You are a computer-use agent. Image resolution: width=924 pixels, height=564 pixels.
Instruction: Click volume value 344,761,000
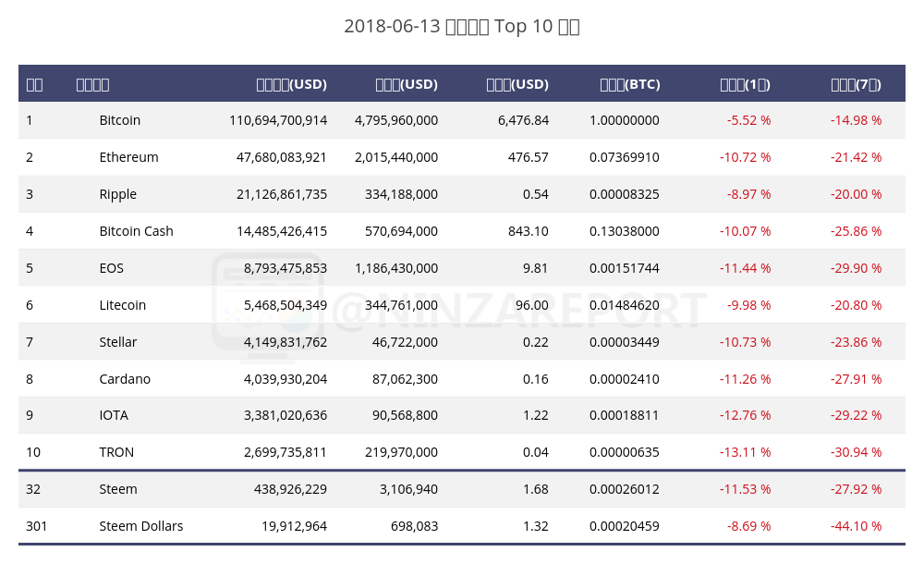(x=401, y=306)
